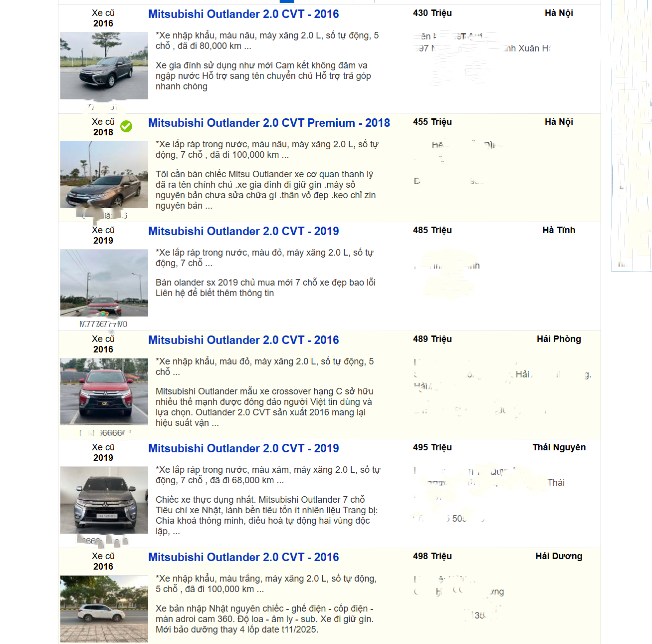Click description starting 'Xe gia đình sử dụng'
The height and width of the screenshot is (644, 652).
263,76
